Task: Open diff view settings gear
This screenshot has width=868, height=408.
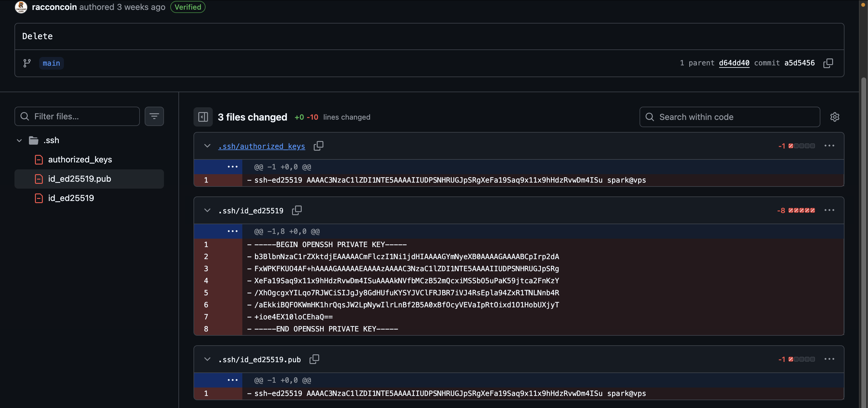Action: 834,117
